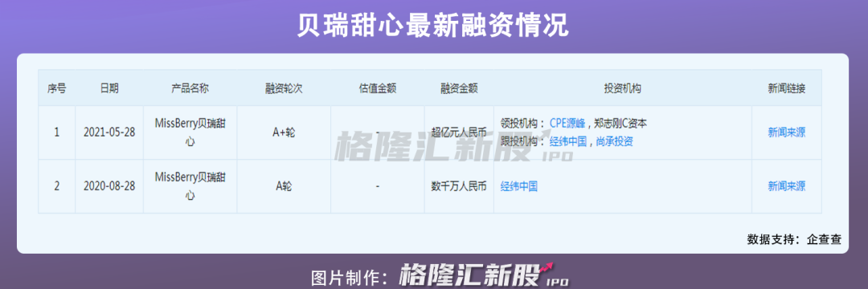The width and height of the screenshot is (868, 289).
Task: Select the date cell 2020-08-28
Action: click(x=109, y=186)
